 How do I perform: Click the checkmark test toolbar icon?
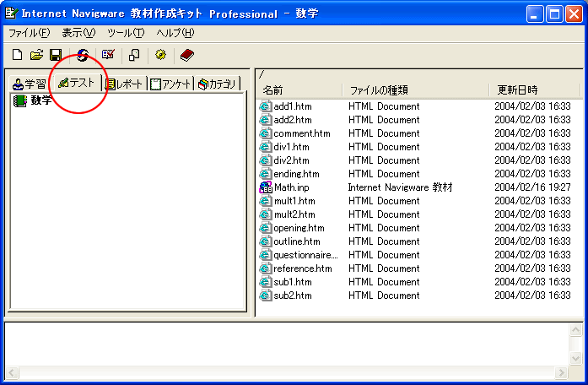pos(108,54)
